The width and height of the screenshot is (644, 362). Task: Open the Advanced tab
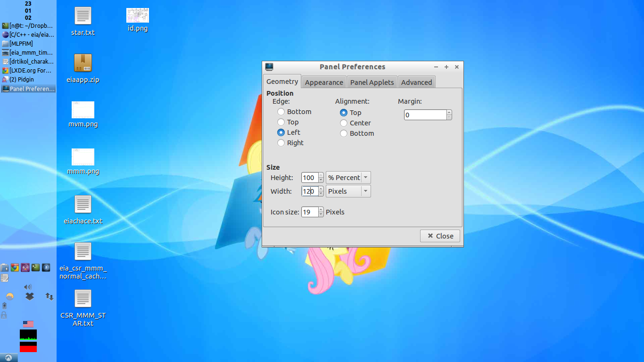click(417, 82)
